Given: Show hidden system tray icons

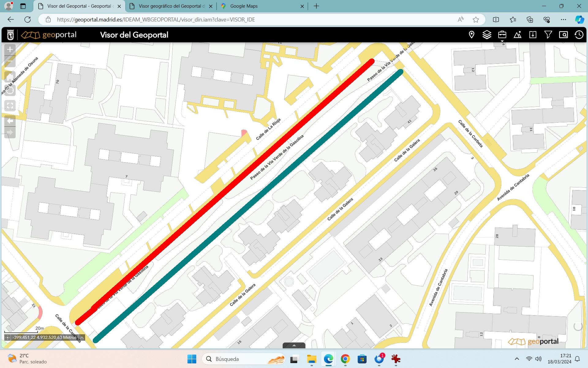Looking at the screenshot, I should tap(517, 359).
